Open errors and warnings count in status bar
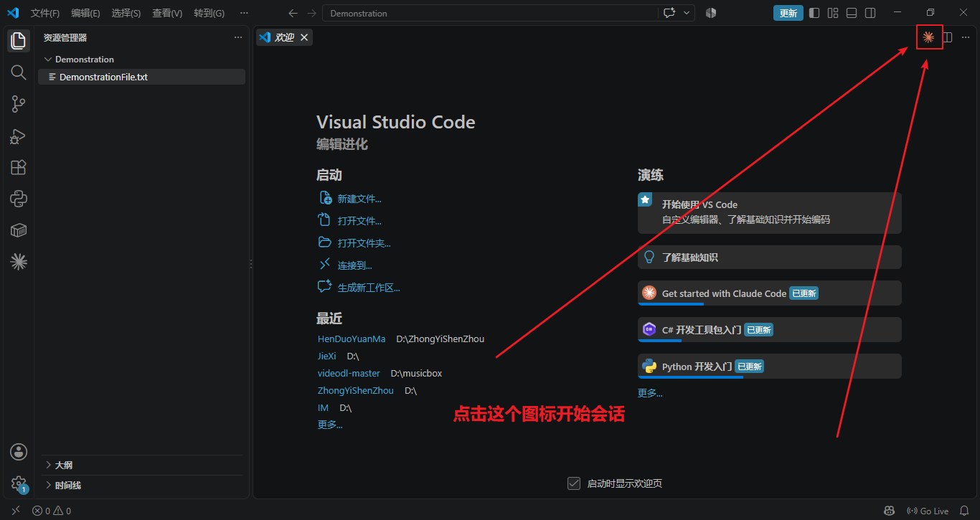This screenshot has height=520, width=980. click(x=52, y=511)
